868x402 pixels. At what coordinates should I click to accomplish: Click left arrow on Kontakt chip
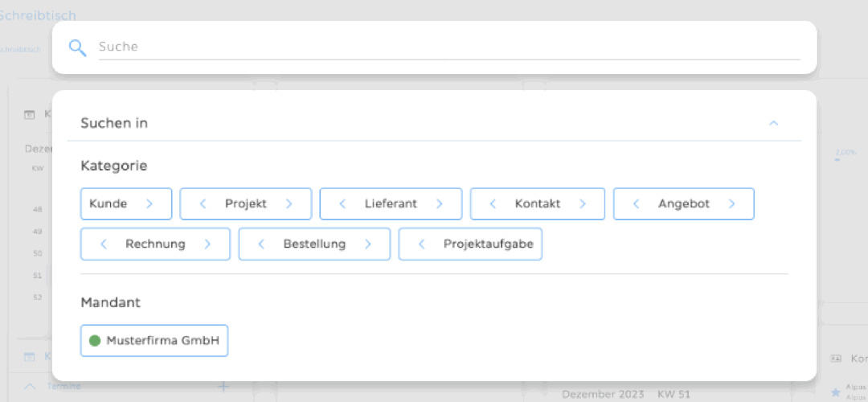pyautogui.click(x=493, y=204)
